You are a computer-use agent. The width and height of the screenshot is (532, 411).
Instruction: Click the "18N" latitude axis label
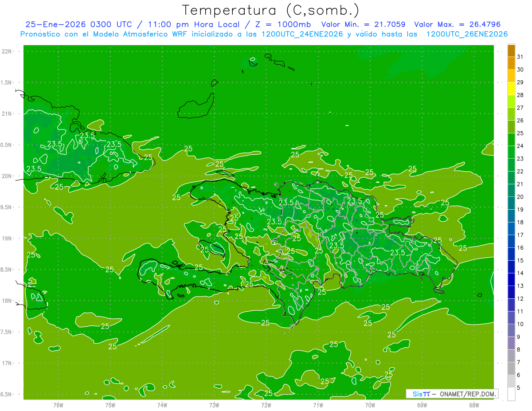tap(7, 301)
